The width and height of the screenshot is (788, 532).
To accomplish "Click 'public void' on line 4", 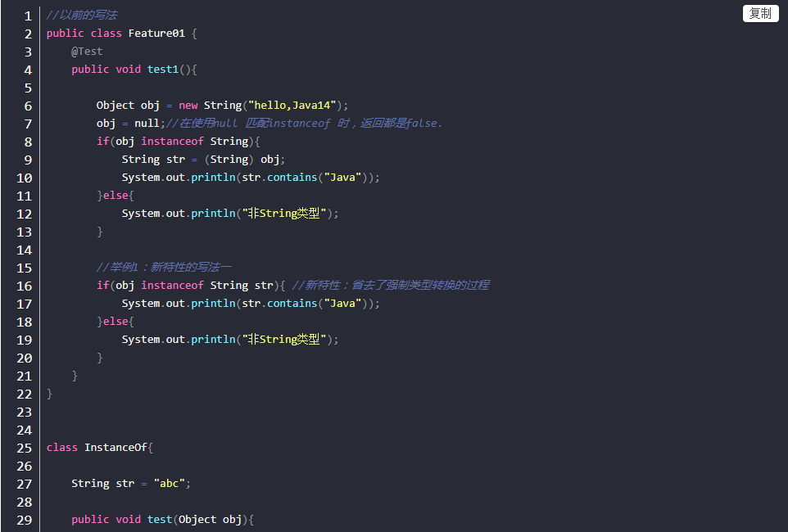I will 106,70.
